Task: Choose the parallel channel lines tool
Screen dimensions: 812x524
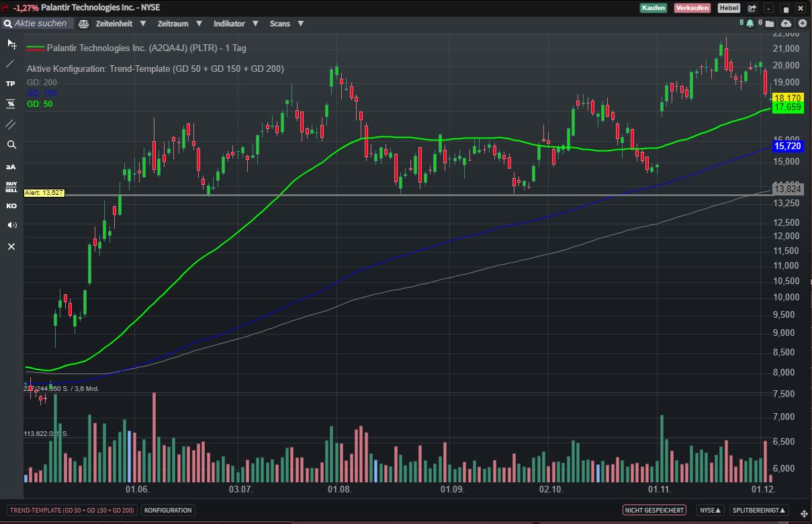Action: pos(11,124)
